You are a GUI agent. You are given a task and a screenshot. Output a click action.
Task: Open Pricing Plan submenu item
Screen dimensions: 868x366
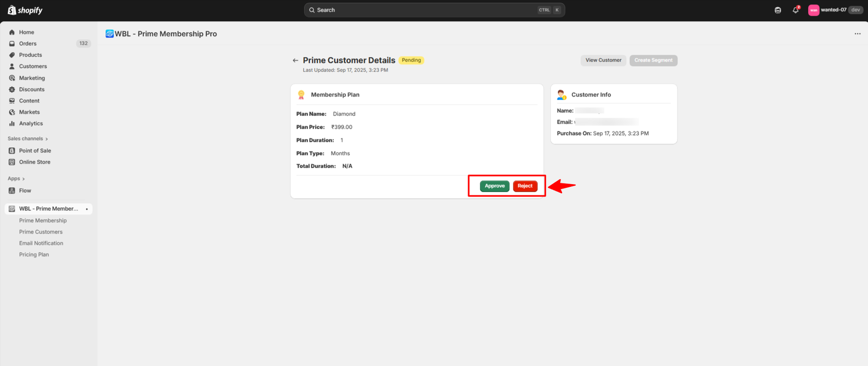click(x=34, y=255)
